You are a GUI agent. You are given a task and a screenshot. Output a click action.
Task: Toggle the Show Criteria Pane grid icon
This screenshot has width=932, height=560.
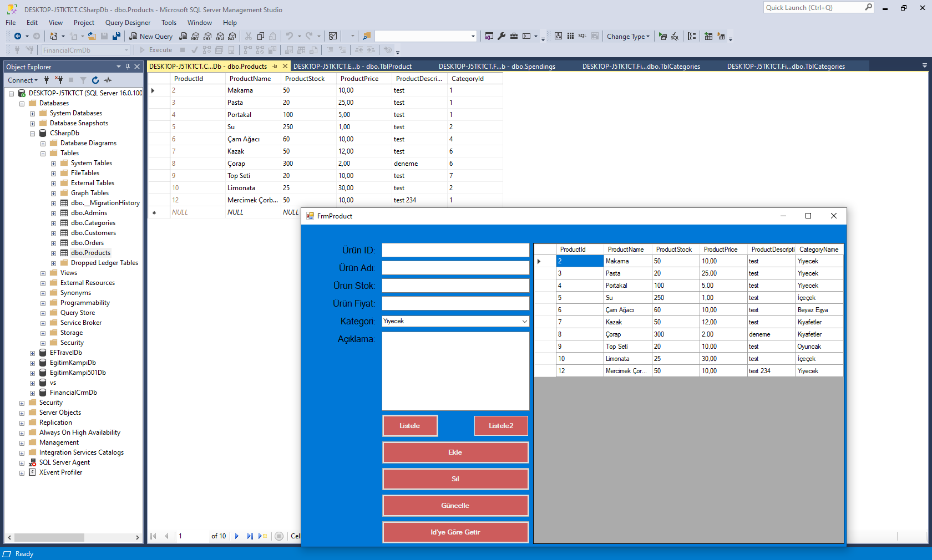point(570,36)
